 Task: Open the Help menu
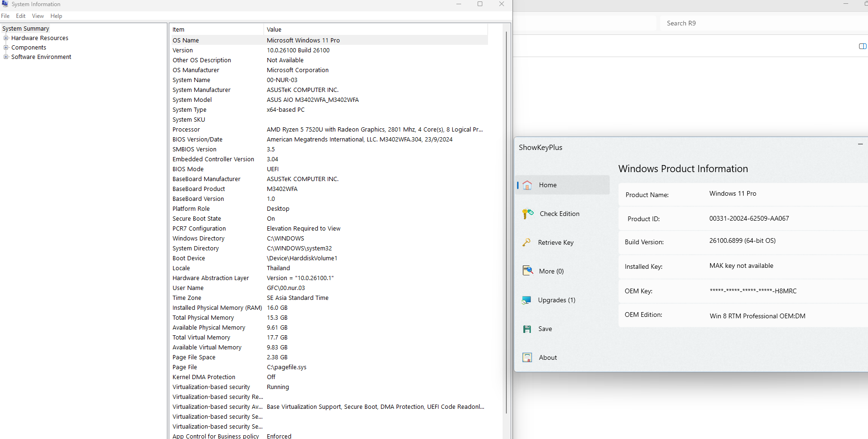[56, 16]
